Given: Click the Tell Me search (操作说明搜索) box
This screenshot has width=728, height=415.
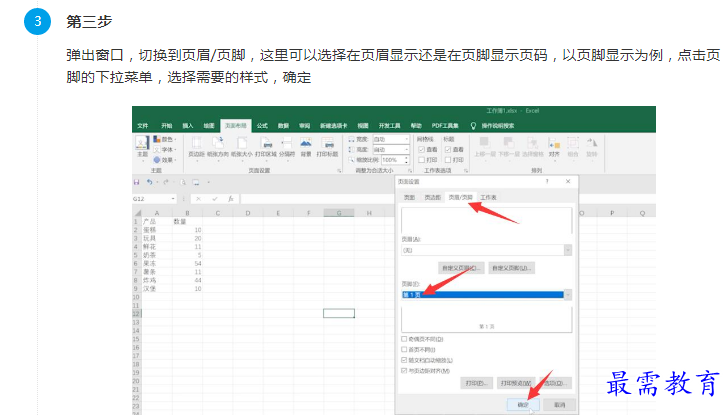Looking at the screenshot, I should [x=493, y=126].
